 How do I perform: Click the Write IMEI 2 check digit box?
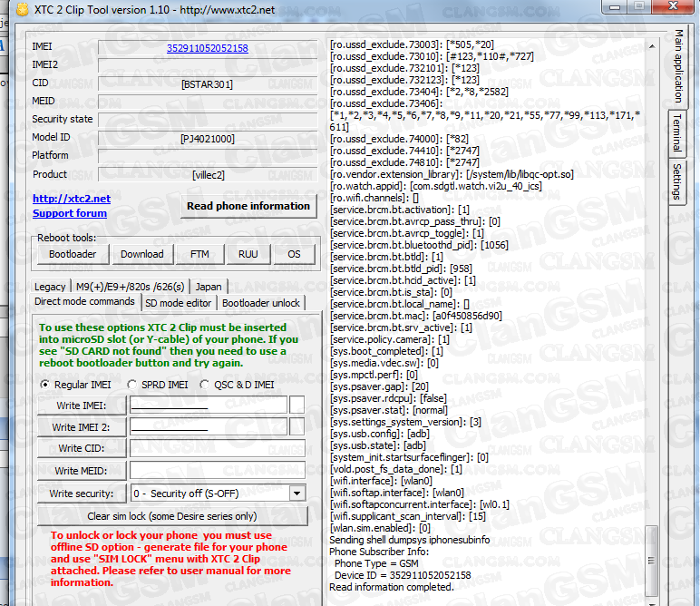coord(297,426)
